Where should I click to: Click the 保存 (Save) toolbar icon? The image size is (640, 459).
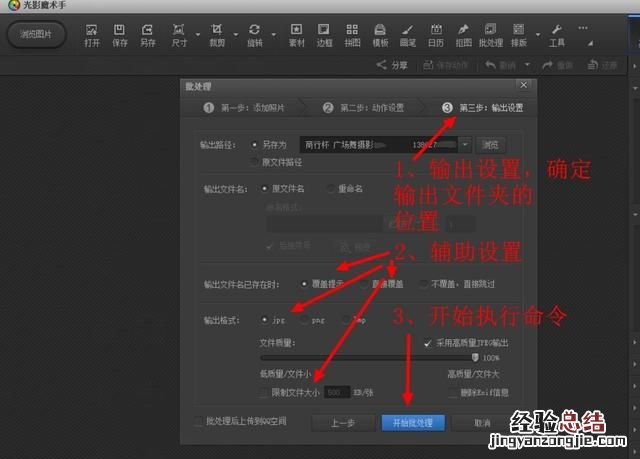click(120, 35)
